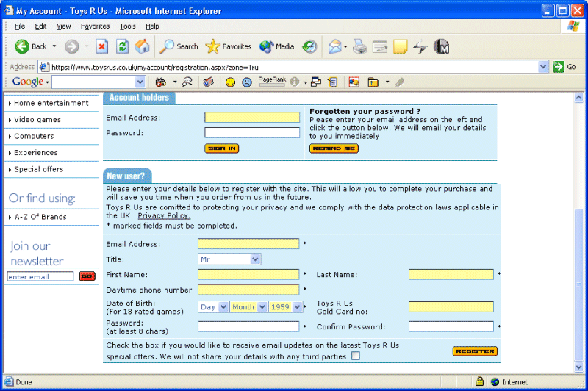This screenshot has width=588, height=391.
Task: Open the year dropdown showing 1959
Action: click(286, 307)
